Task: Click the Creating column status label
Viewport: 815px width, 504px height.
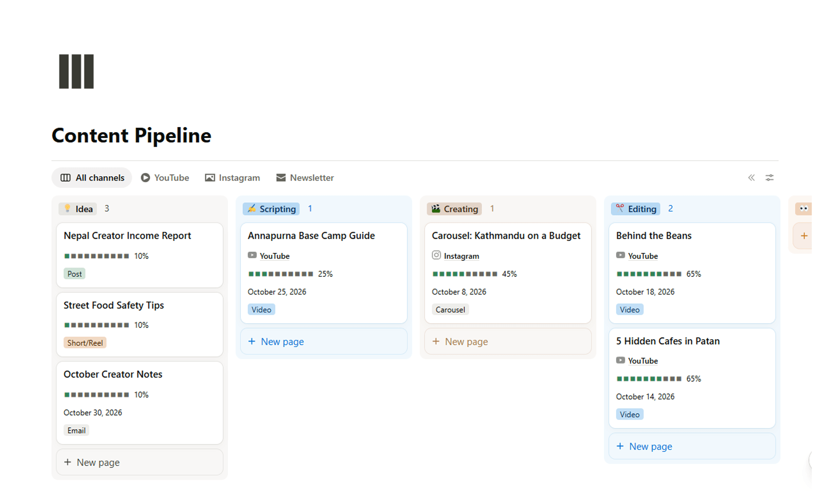Action: pos(455,209)
